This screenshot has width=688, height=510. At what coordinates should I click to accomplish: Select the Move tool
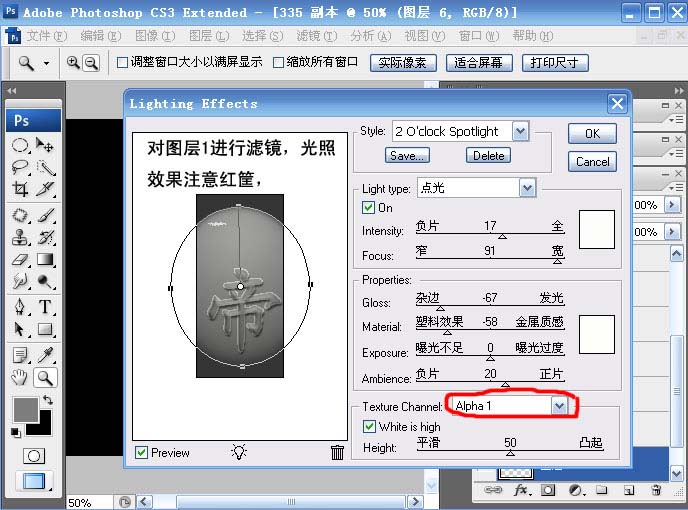45,145
